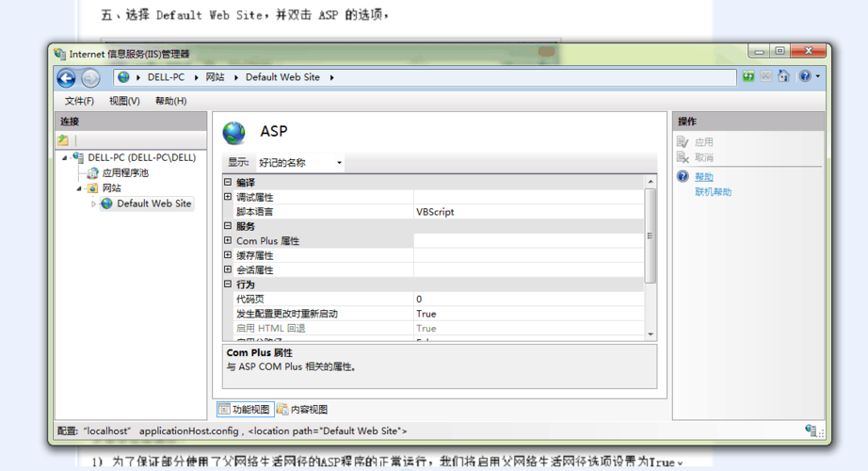Click the large ASP globe icon
This screenshot has width=868, height=471.
pos(233,133)
